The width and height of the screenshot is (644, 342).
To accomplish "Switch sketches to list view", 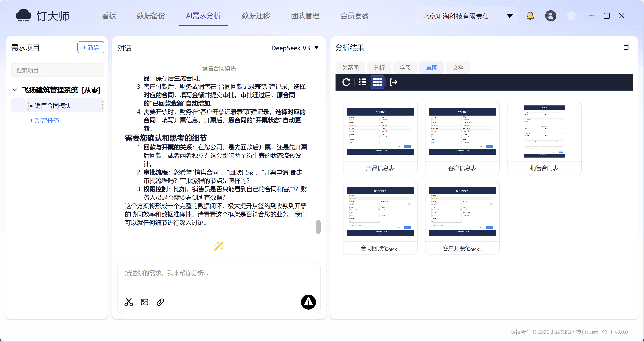I will 363,82.
